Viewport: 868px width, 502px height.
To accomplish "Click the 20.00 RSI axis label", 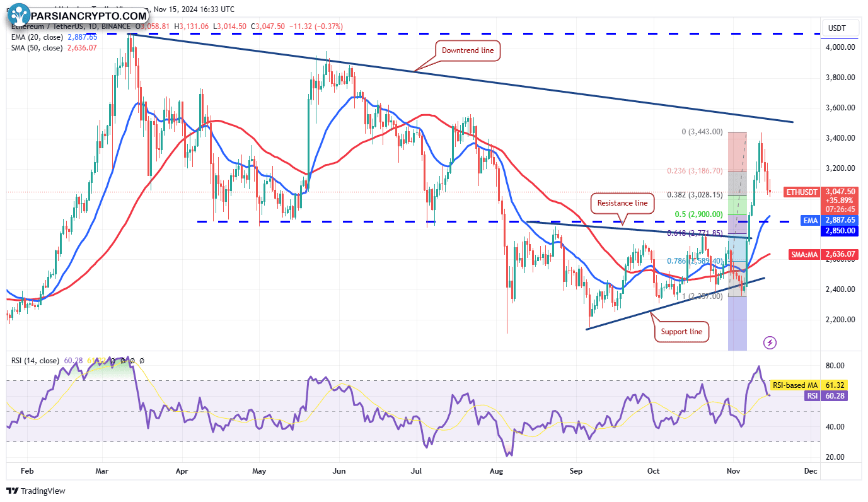I will (835, 457).
